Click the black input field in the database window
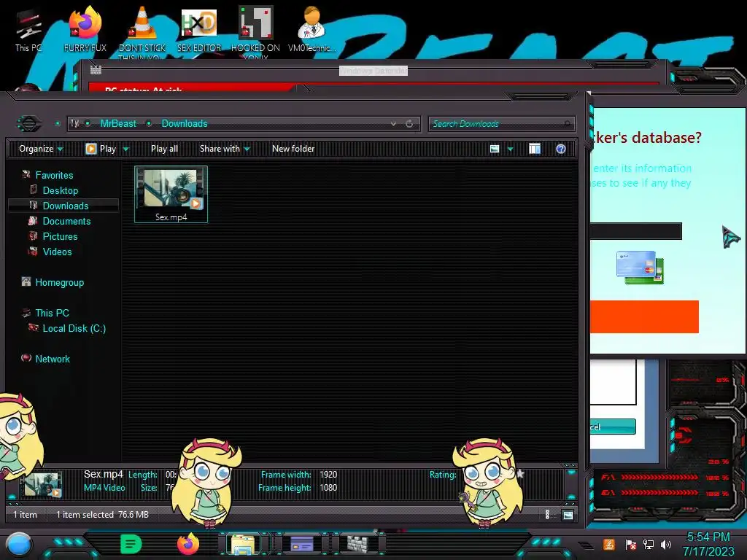The image size is (747, 560). click(x=635, y=231)
